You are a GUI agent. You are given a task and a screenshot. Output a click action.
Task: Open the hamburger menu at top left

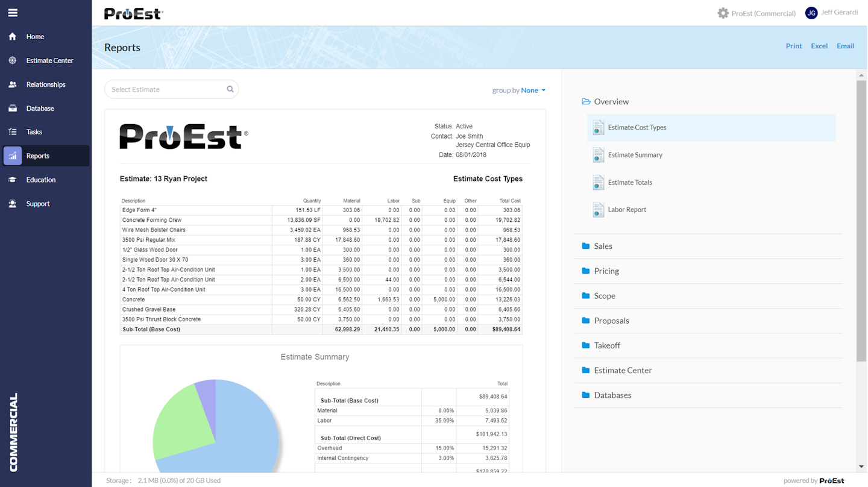coord(13,12)
